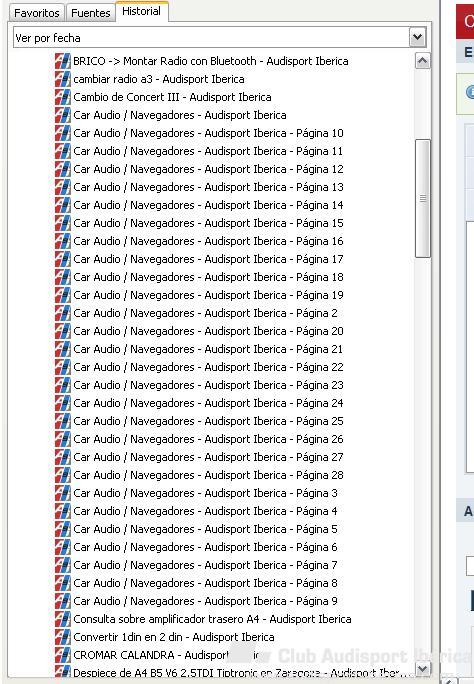The image size is (474, 684).
Task: Open 'BRICO -> Montar Radio con Bluetooth' history entry
Action: pyautogui.click(x=211, y=61)
